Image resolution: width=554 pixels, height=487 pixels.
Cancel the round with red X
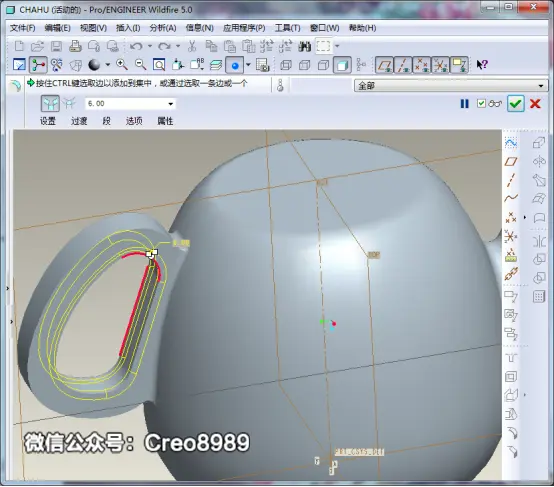coord(535,104)
